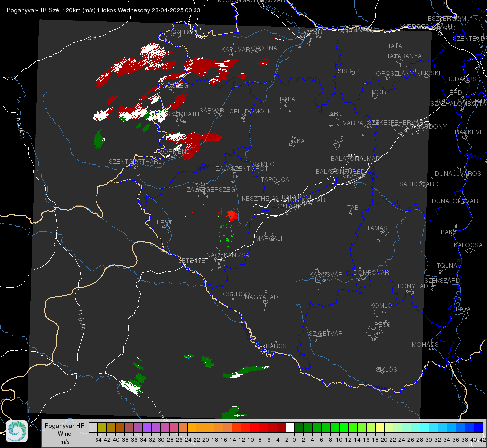Click the BONYHAD city label
Image resolution: width=487 pixels, height=448 pixels.
(413, 286)
